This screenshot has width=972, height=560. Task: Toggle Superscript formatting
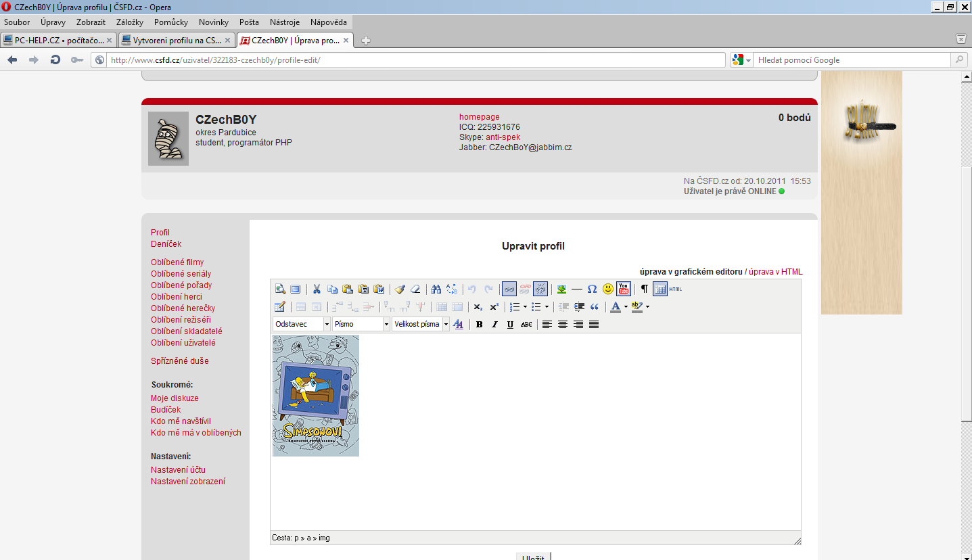pyautogui.click(x=494, y=306)
